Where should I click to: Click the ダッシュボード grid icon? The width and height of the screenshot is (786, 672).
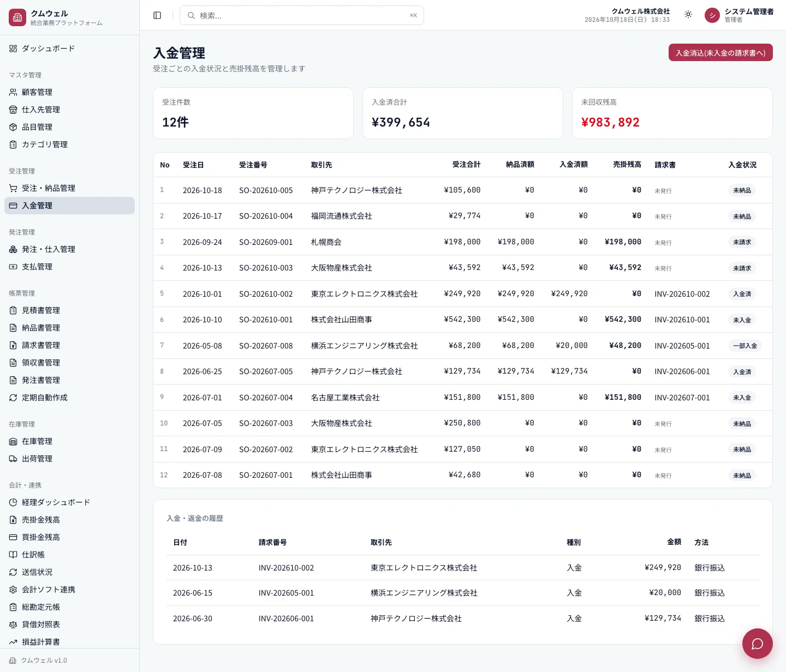tap(13, 49)
